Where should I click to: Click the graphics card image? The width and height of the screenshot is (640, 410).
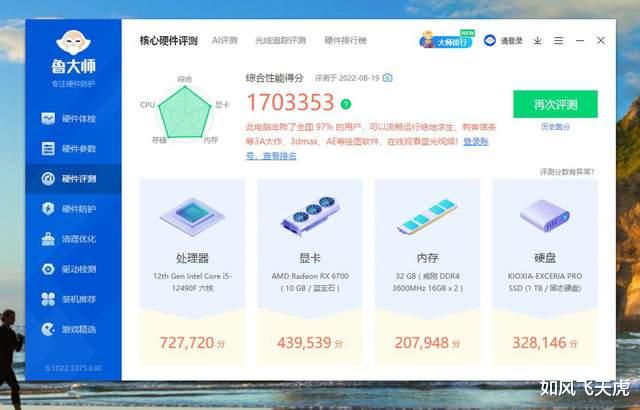(x=310, y=216)
